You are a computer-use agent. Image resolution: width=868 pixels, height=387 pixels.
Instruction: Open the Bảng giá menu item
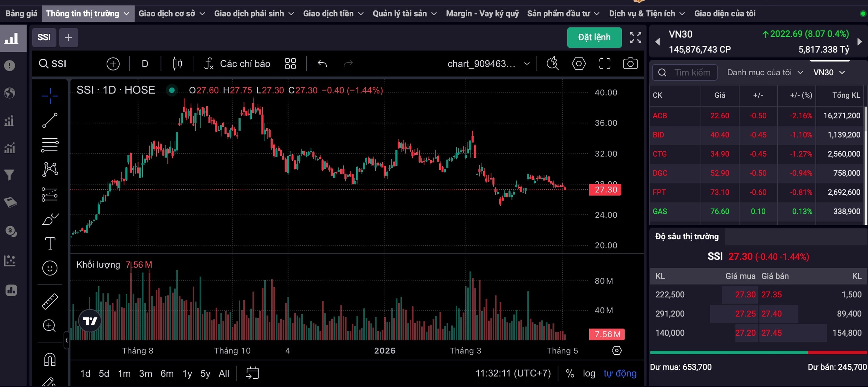click(x=21, y=14)
